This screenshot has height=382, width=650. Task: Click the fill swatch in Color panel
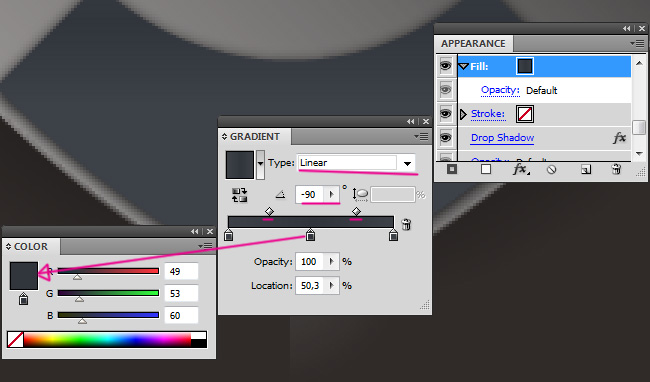click(24, 276)
